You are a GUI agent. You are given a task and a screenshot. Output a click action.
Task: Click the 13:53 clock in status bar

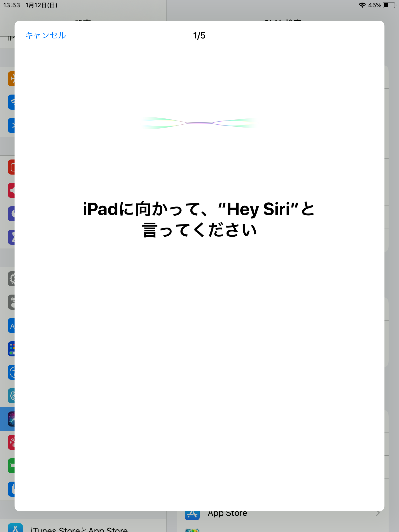11,5
